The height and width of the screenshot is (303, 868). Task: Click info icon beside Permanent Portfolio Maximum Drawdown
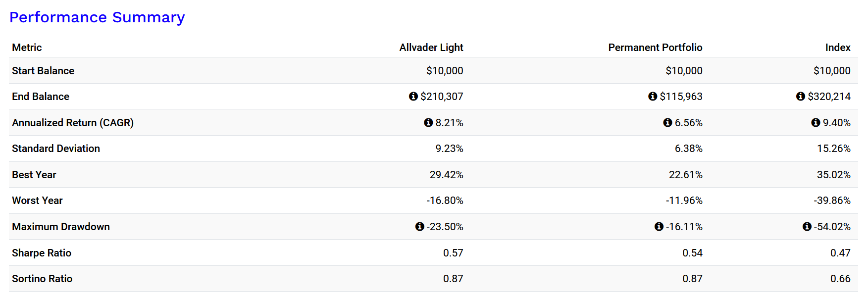point(659,227)
